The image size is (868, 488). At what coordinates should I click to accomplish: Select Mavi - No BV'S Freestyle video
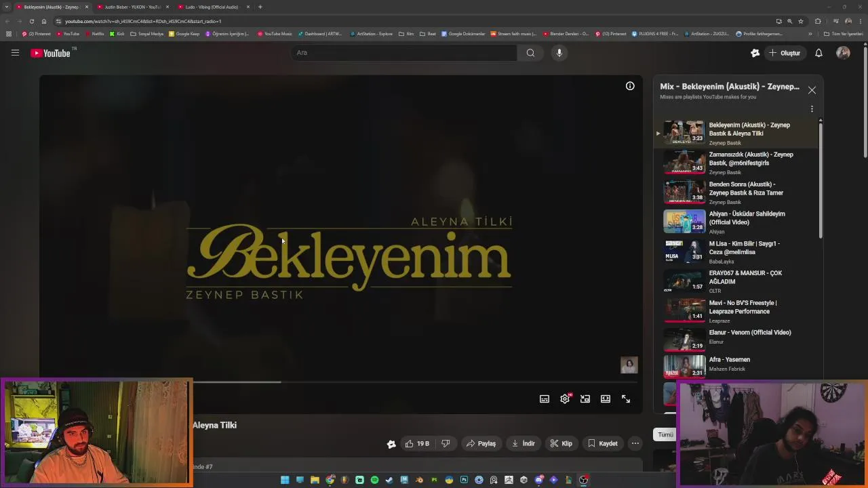pyautogui.click(x=736, y=311)
